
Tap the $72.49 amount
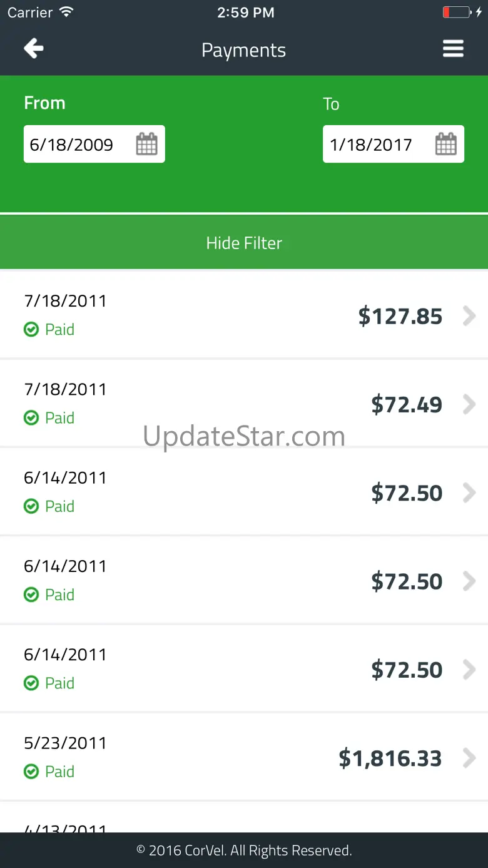click(x=407, y=405)
